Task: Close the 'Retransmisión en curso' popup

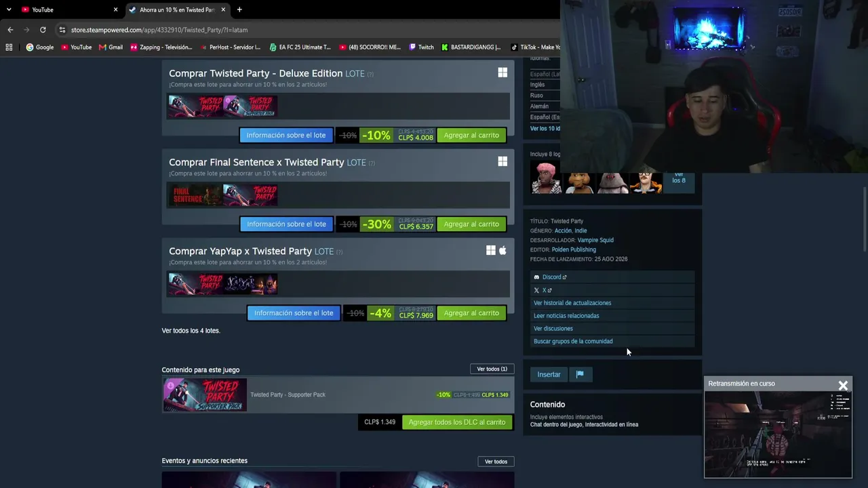Action: (843, 386)
